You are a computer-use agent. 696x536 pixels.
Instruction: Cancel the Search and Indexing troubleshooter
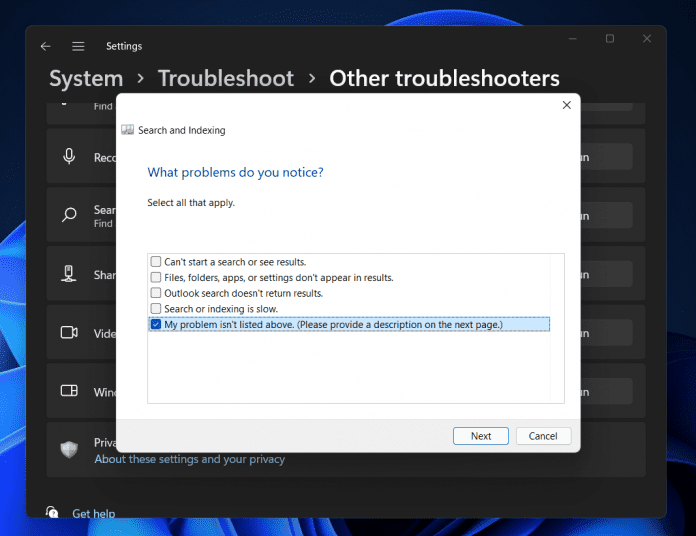543,436
